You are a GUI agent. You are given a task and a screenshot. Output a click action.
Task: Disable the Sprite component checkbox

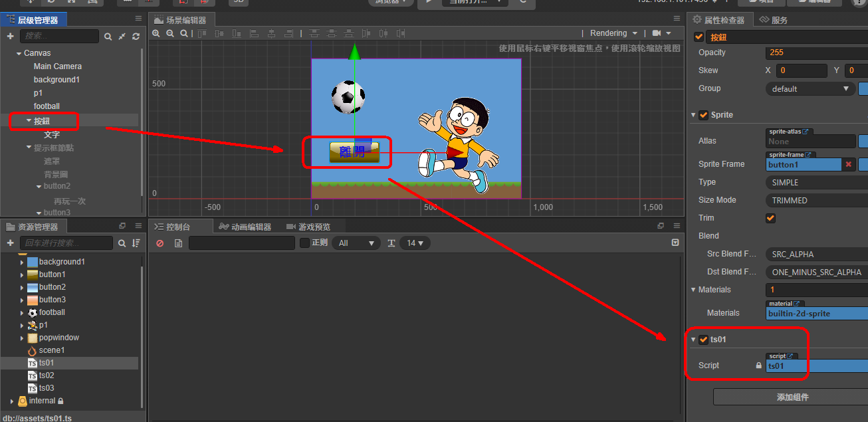coord(704,115)
